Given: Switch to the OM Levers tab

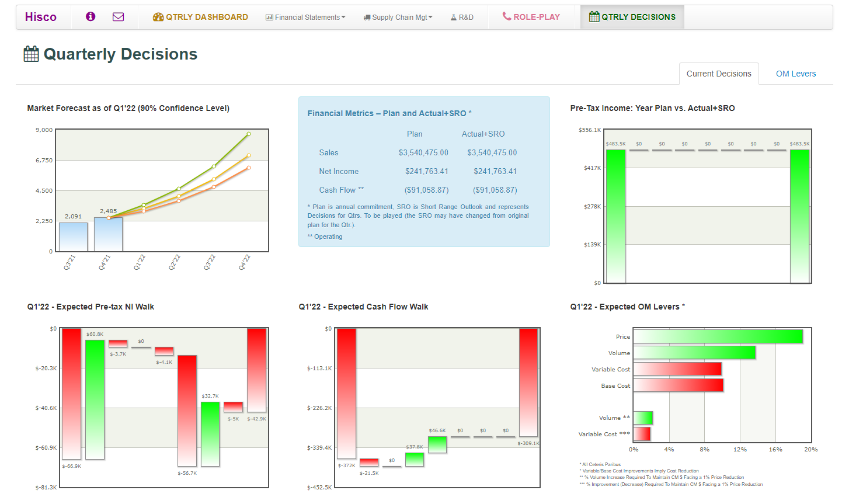Looking at the screenshot, I should pyautogui.click(x=795, y=74).
